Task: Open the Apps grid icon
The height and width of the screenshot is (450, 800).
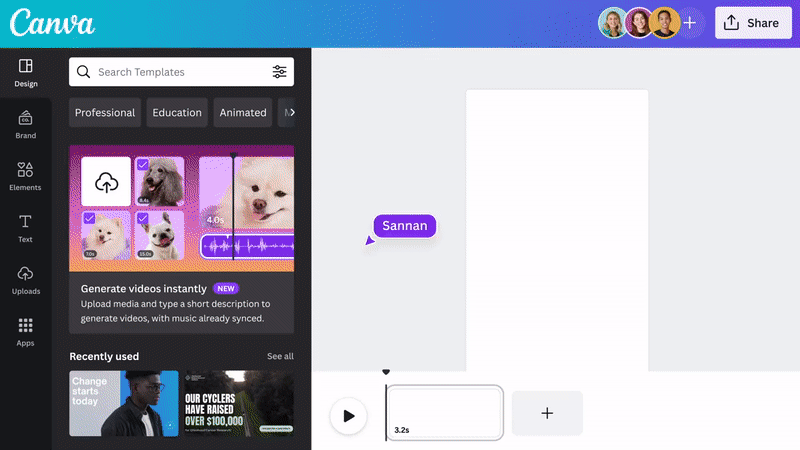Action: click(x=26, y=332)
